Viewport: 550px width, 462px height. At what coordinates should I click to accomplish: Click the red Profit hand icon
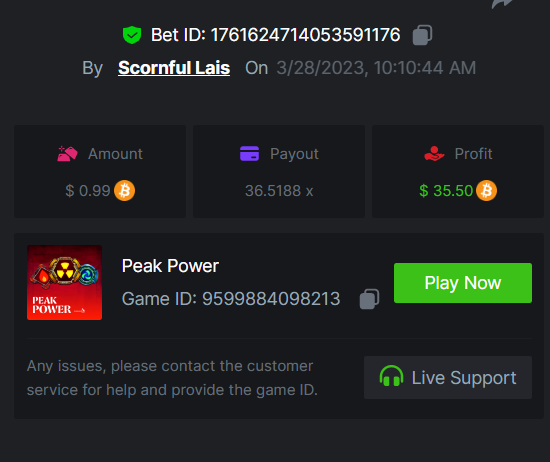coord(434,154)
